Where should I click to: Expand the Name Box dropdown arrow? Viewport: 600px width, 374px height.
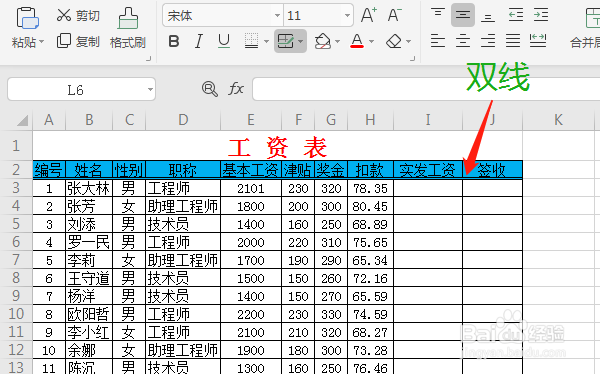tap(150, 90)
